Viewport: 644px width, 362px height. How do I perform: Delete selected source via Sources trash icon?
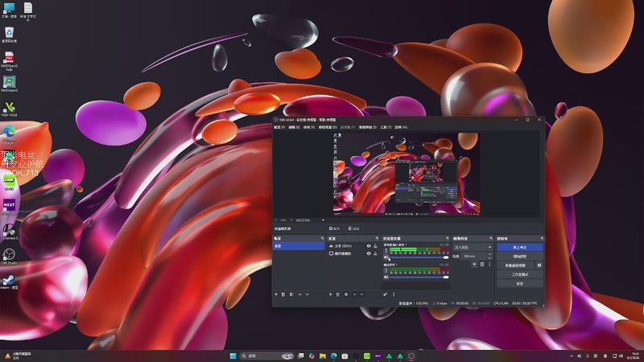coord(337,294)
